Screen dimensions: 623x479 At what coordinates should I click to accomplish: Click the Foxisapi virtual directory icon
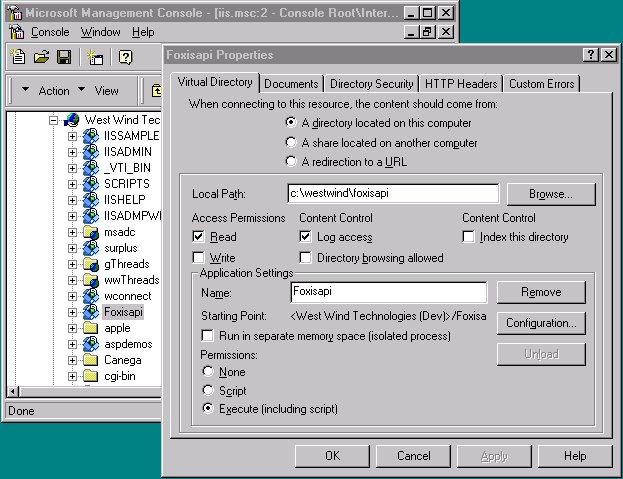click(x=91, y=312)
